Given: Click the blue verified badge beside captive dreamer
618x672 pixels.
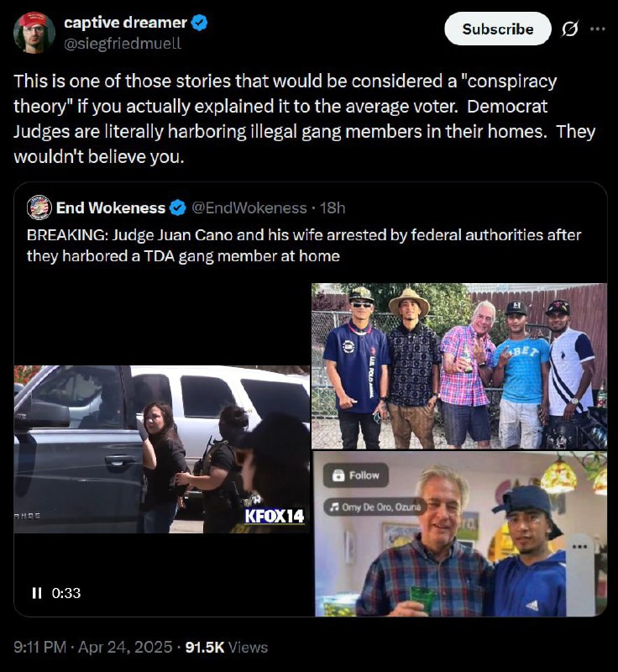Looking at the screenshot, I should point(199,23).
